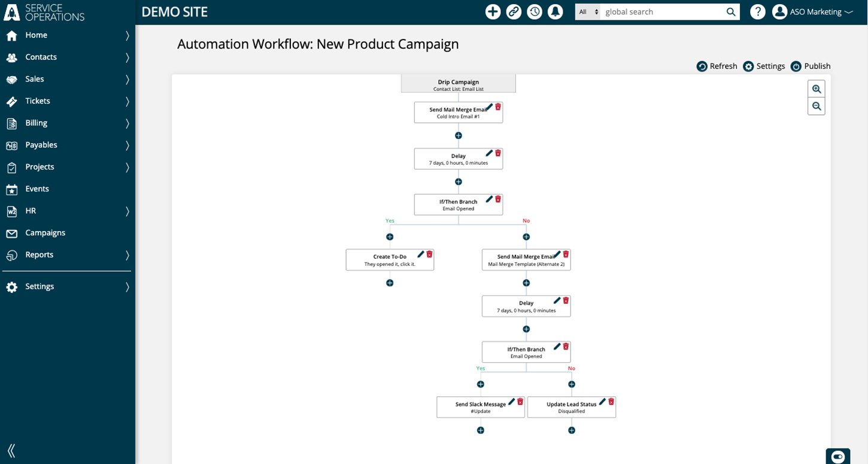Viewport: 868px width, 464px height.
Task: Expand the Projects submenu chevron
Action: [x=127, y=167]
